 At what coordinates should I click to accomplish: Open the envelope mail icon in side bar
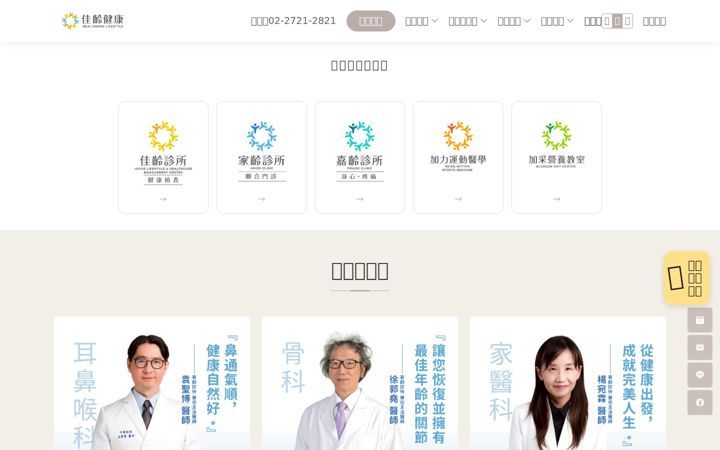tap(700, 348)
